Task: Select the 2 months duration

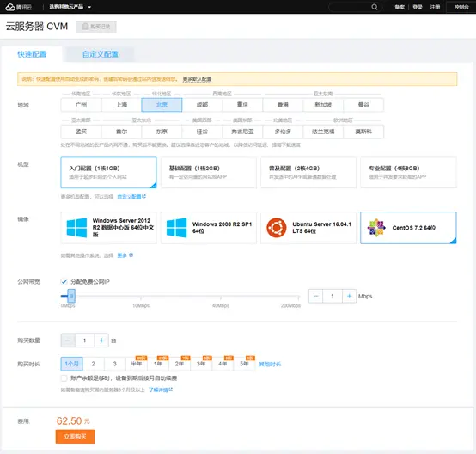Action: click(93, 364)
